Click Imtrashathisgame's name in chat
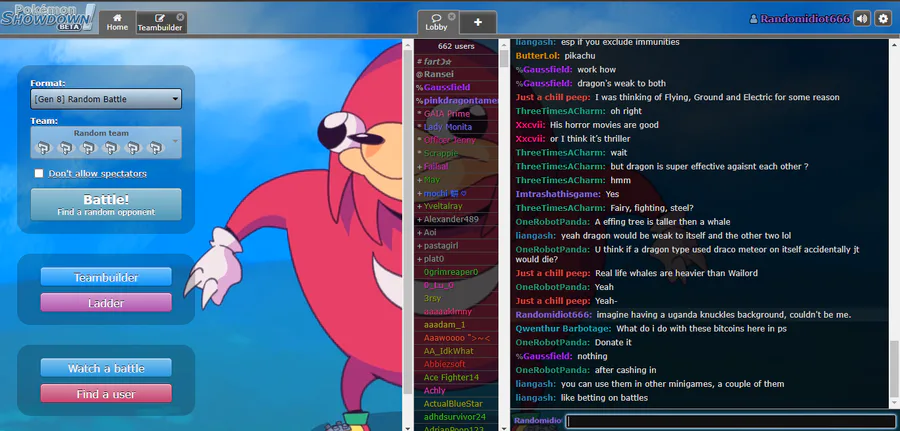 [x=558, y=194]
